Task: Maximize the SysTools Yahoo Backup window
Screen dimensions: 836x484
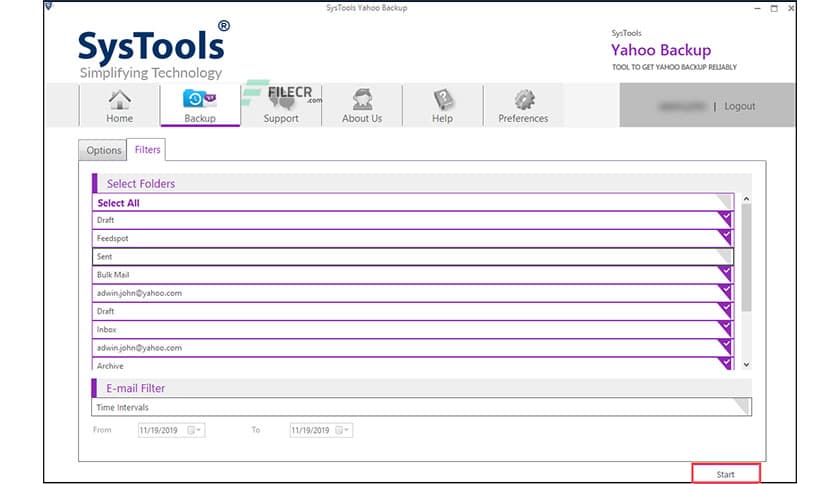Action: point(774,8)
